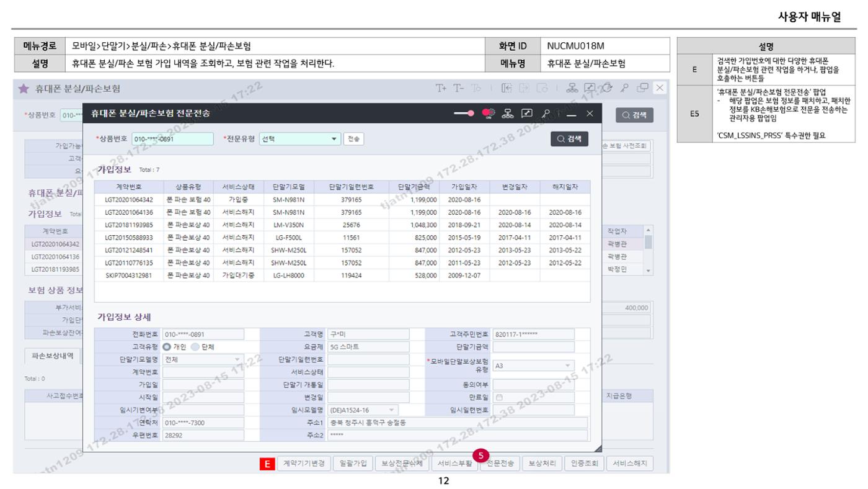Open the 전문유형 선택 dropdown
868x489 pixels.
point(299,139)
